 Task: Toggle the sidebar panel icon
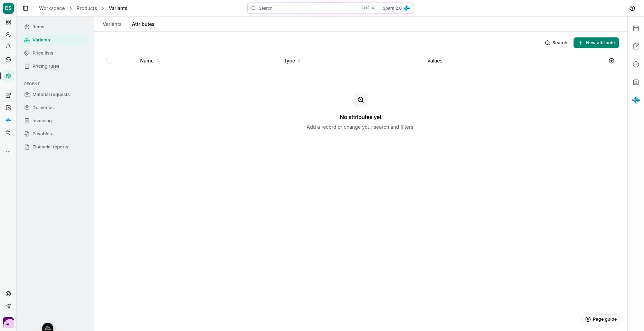point(26,8)
